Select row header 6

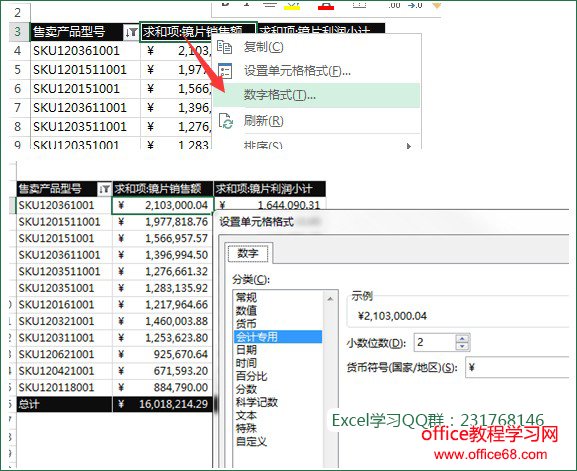tap(18, 89)
